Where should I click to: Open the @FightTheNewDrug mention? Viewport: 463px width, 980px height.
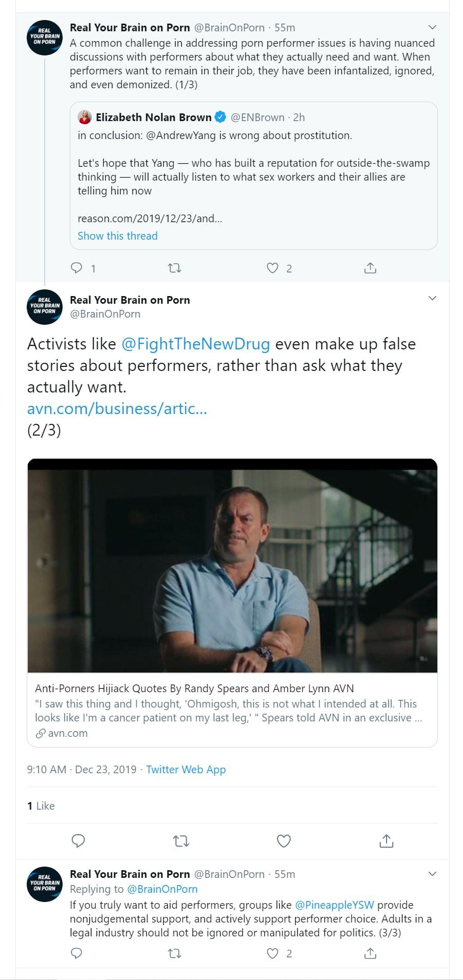pos(196,344)
